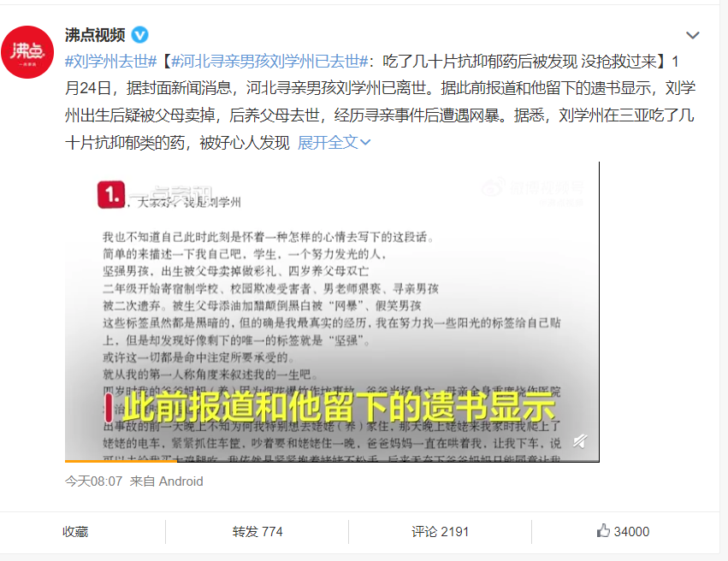Viewport: 728px width, 561px height.
Task: Click the 来自 Android source link
Action: 166,481
